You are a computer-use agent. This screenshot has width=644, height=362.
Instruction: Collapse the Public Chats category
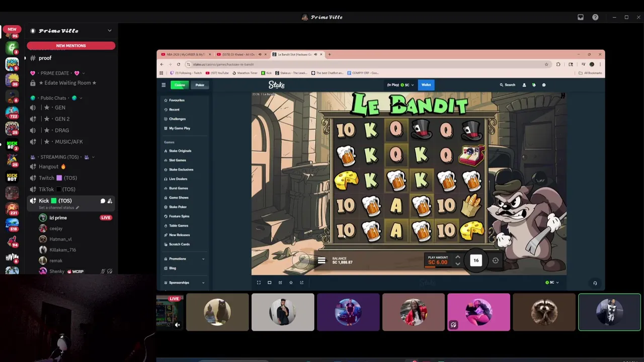click(56, 98)
